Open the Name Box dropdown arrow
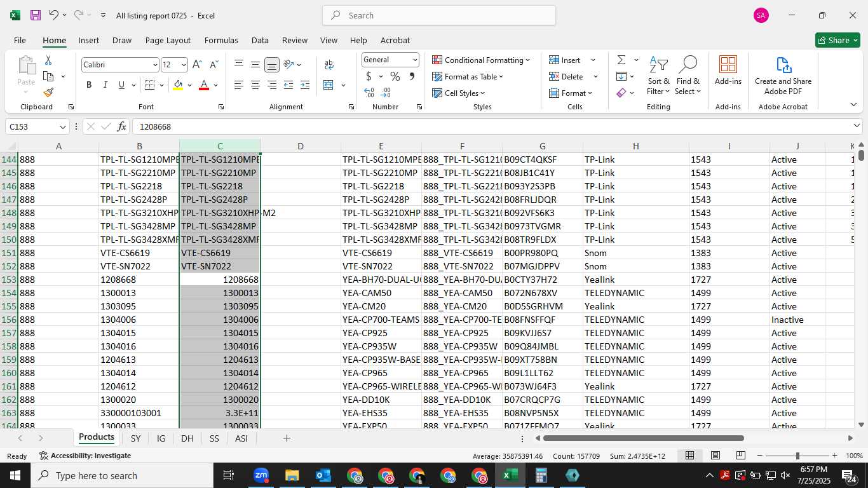Screen dimensions: 868x488 pos(62,127)
